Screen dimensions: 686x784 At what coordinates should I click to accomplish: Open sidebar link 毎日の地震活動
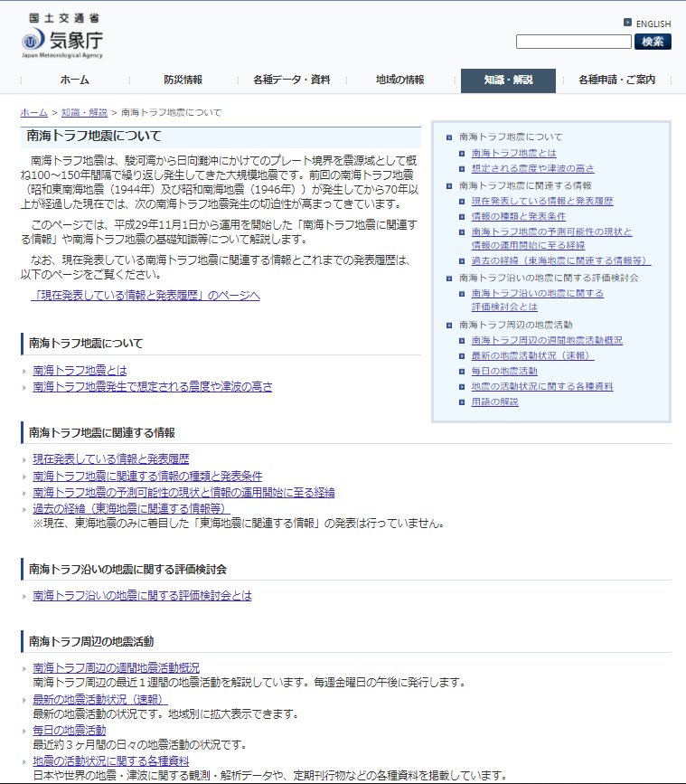click(504, 371)
